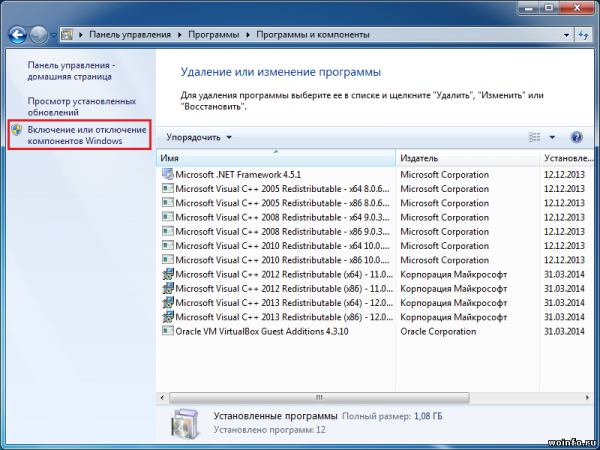The image size is (600, 450).
Task: Click the horizontal scrollbar thumb
Action: point(319,398)
